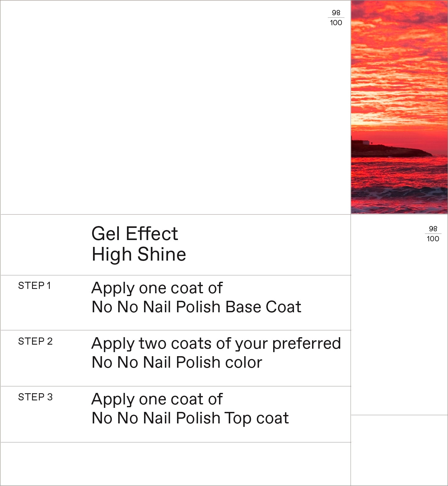The width and height of the screenshot is (448, 486).
Task: Click the "Gel Effect" heading line
Action: (x=134, y=234)
